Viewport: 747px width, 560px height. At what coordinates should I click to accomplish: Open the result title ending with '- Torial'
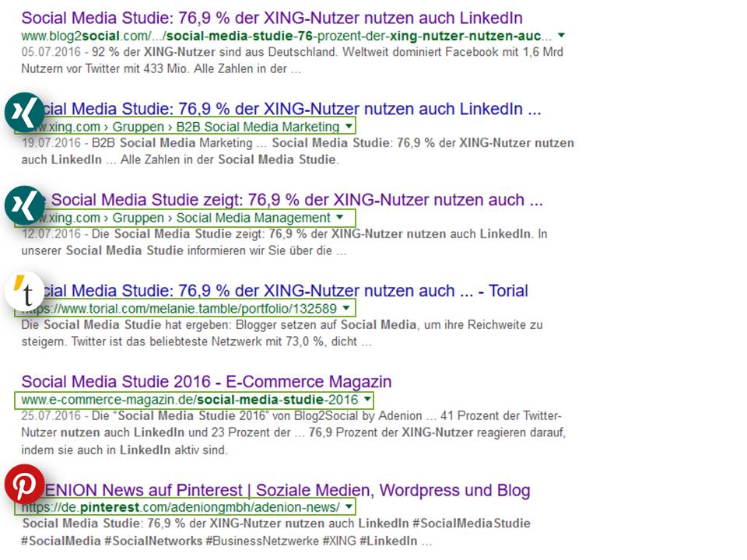[286, 290]
